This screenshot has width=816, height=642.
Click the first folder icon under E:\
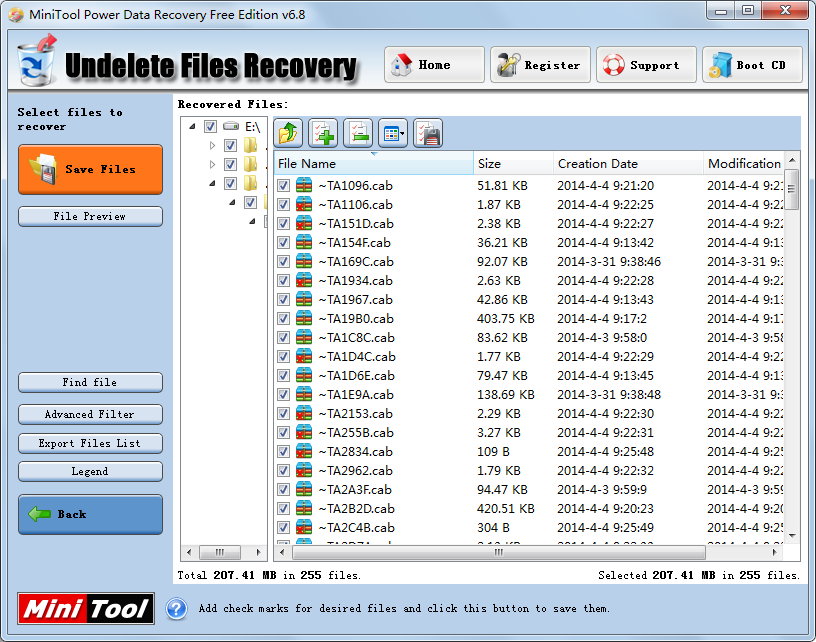coord(251,145)
